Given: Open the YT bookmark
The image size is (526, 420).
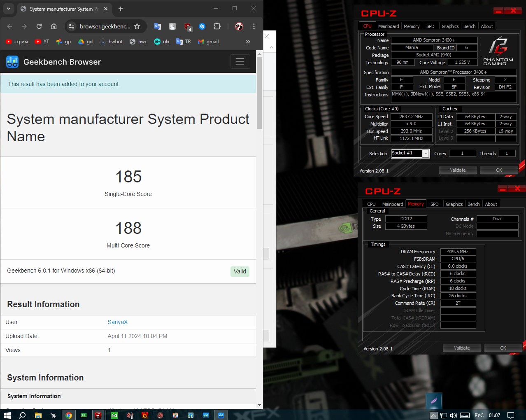Looking at the screenshot, I should [42, 42].
